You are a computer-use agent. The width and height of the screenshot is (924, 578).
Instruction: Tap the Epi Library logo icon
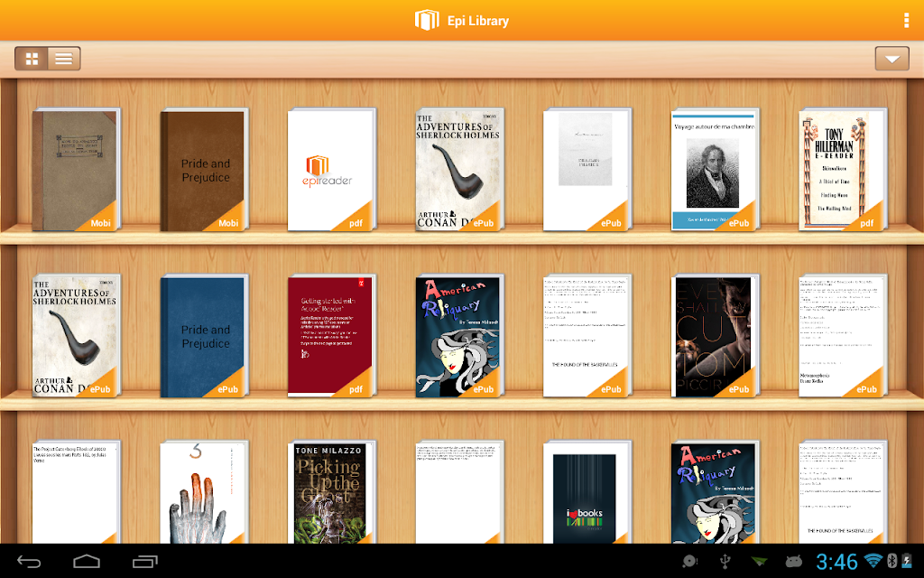point(427,20)
